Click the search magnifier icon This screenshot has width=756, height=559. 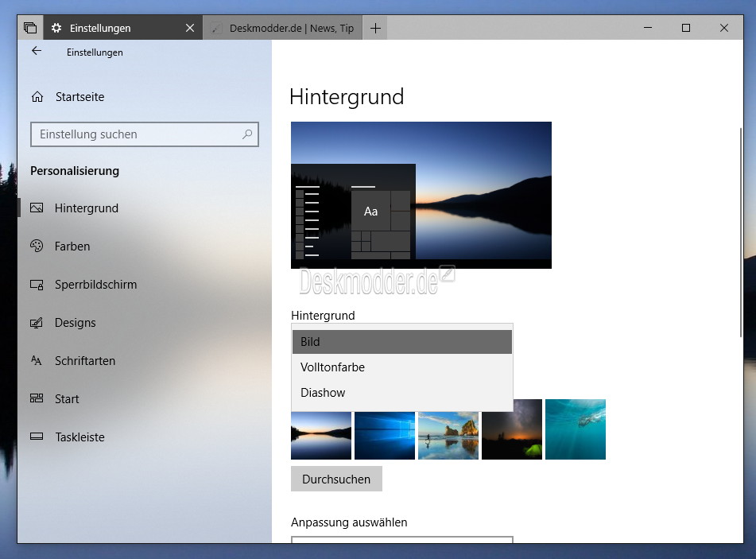(247, 134)
